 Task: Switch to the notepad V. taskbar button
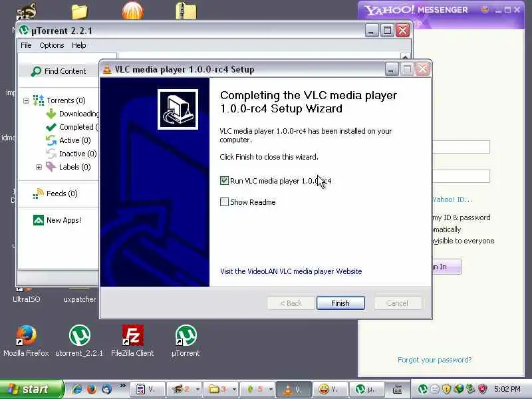pyautogui.click(x=148, y=390)
